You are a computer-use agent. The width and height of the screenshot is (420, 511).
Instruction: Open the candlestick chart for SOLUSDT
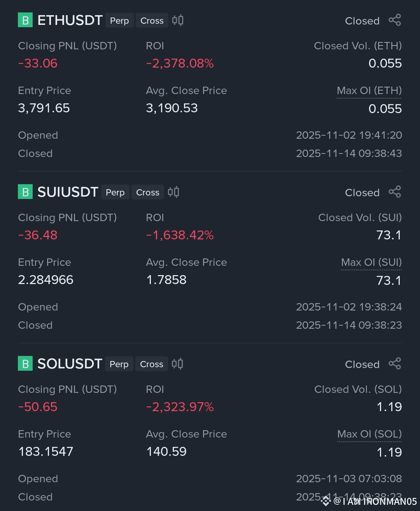click(x=177, y=364)
